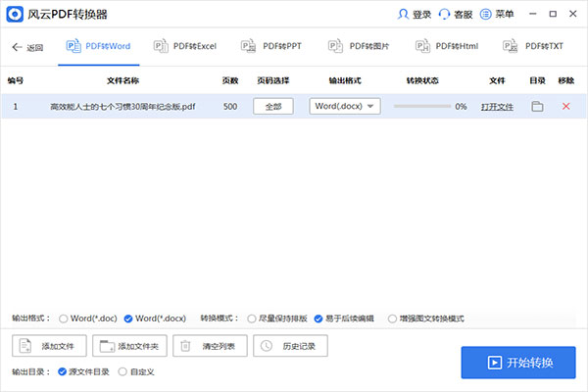The width and height of the screenshot is (588, 392).
Task: Click the trash icon in 清空列表
Action: (x=185, y=346)
